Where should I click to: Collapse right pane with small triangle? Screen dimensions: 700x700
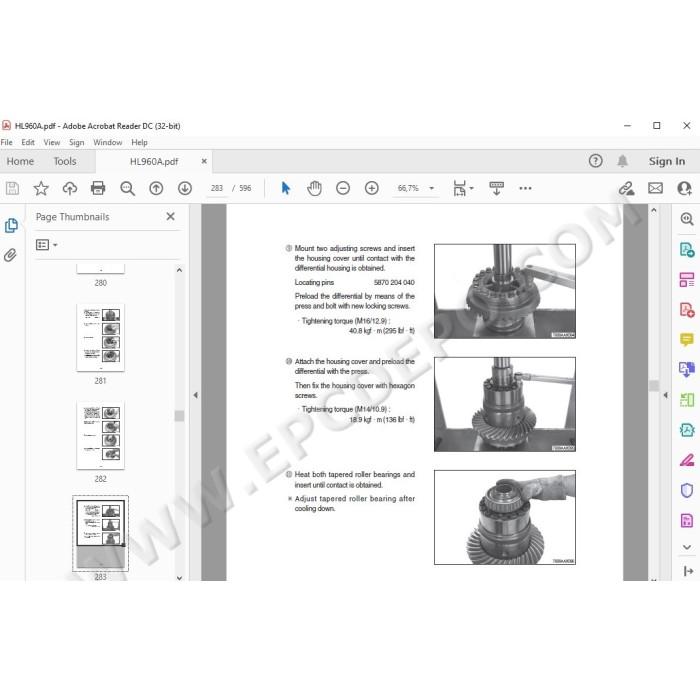pos(666,395)
